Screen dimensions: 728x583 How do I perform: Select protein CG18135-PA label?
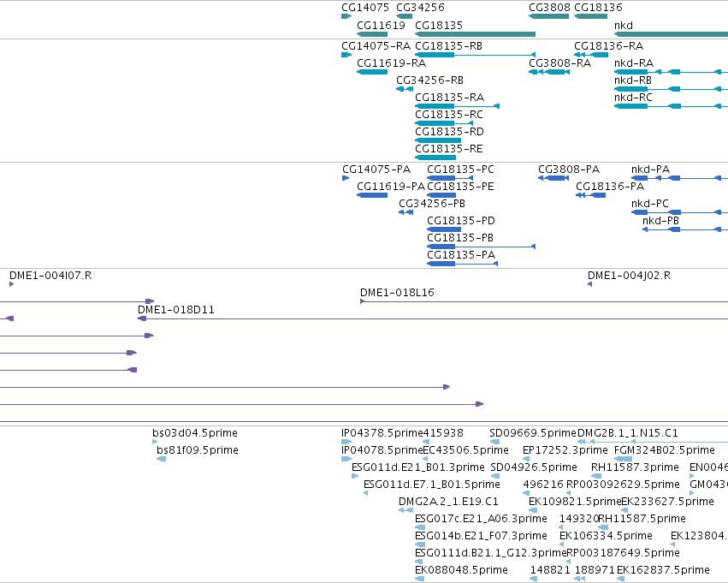coord(461,255)
